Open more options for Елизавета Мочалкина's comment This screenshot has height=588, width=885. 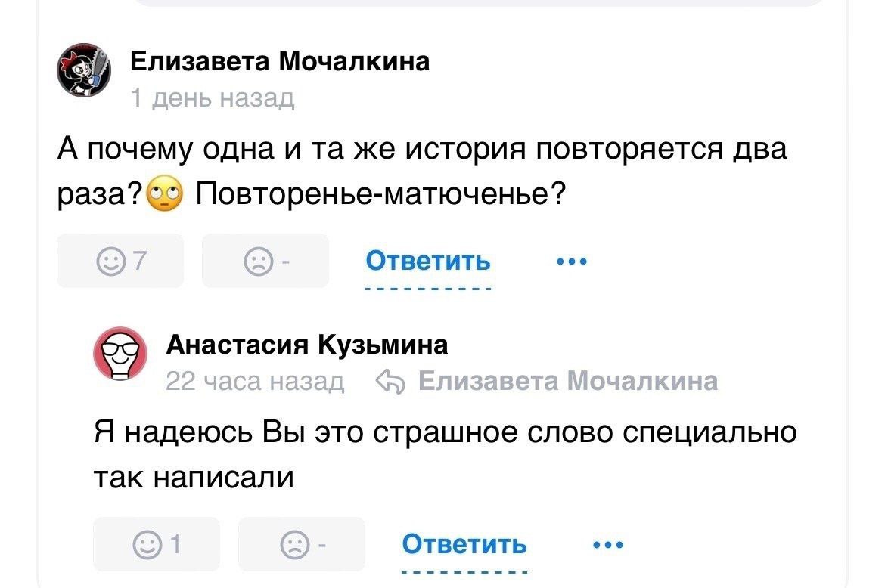(570, 262)
